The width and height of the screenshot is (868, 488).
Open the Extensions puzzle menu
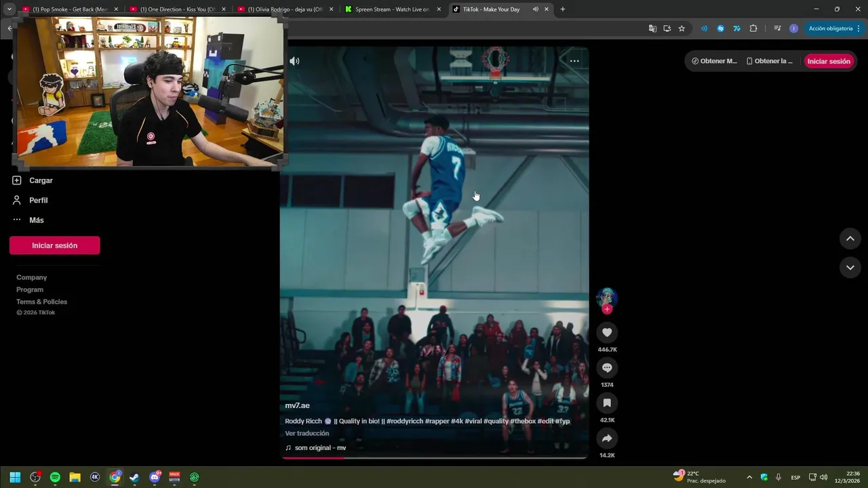point(753,28)
